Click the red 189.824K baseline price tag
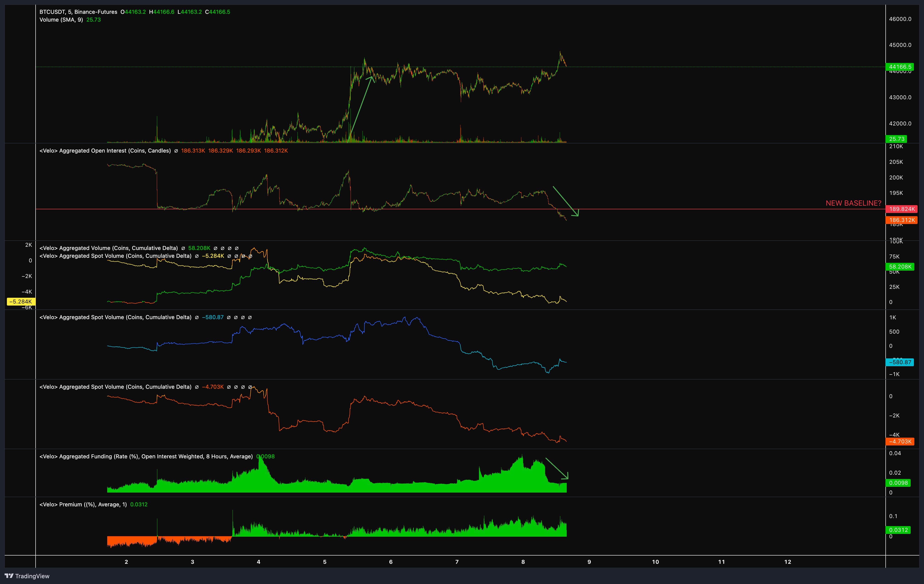The width and height of the screenshot is (924, 584). coord(902,209)
